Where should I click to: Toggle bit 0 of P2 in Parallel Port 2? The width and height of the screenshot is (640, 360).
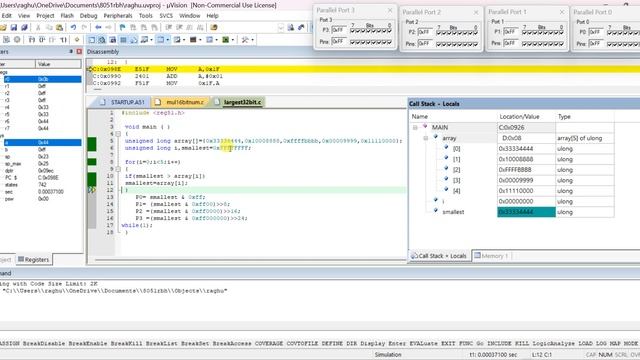[476, 32]
